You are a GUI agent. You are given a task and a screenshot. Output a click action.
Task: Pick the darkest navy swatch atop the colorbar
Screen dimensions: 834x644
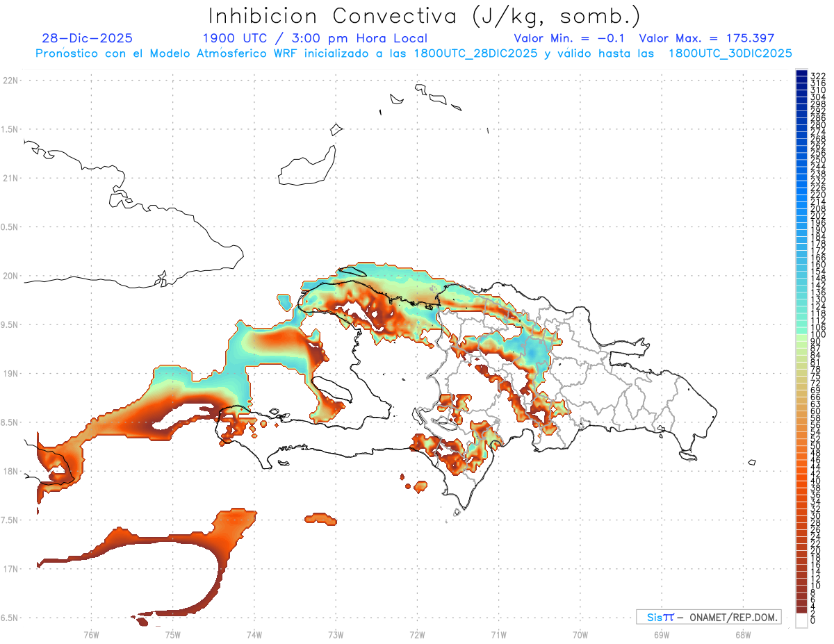802,73
